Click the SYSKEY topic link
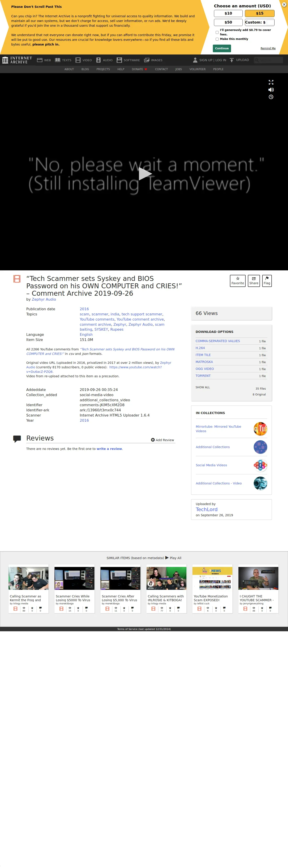The image size is (288, 868). [x=101, y=330]
